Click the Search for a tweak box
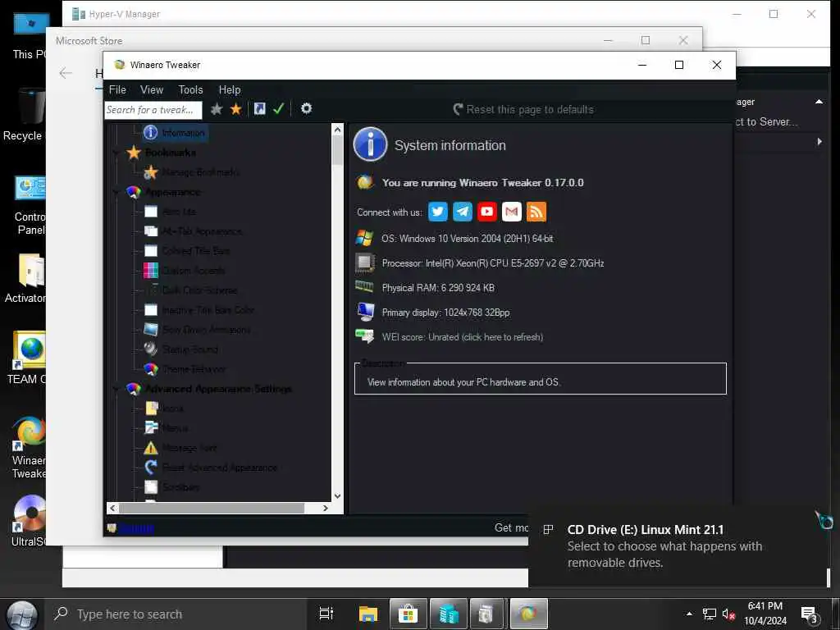Image resolution: width=840 pixels, height=630 pixels. pos(153,110)
